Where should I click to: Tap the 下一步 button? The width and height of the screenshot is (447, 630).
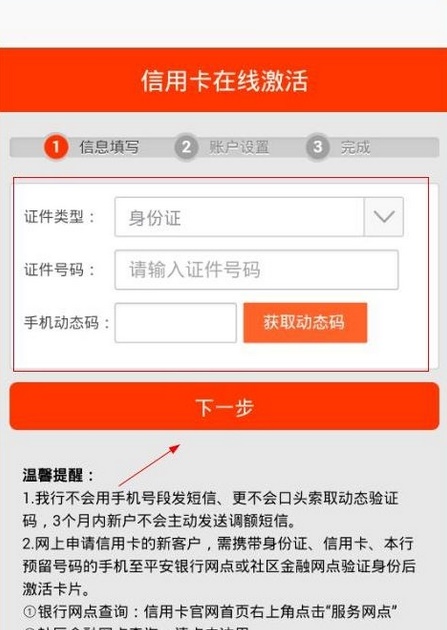click(224, 406)
